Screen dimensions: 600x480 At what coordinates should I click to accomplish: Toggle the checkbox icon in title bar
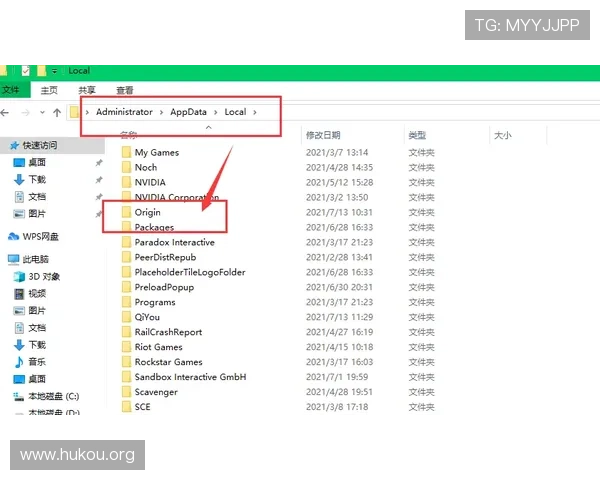click(25, 71)
